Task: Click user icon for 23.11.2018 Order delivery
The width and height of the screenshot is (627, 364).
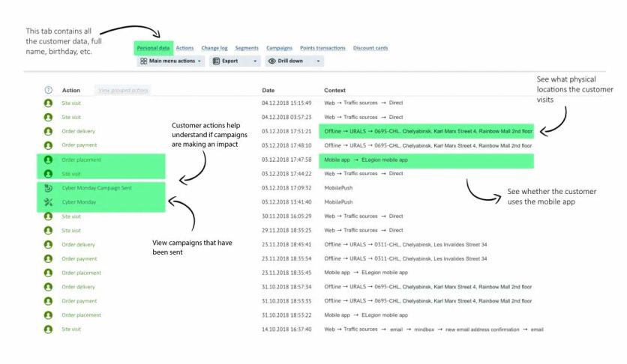Action: click(49, 245)
